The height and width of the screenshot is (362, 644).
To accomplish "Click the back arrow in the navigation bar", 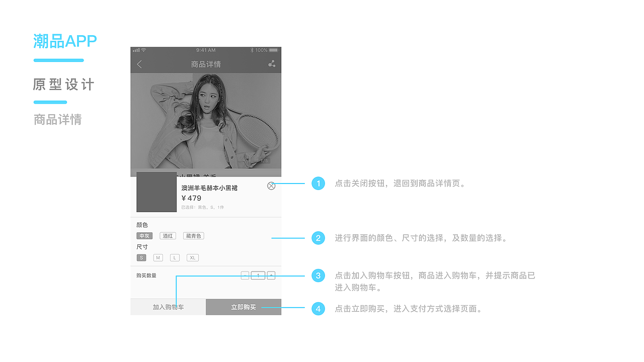I will coord(138,64).
